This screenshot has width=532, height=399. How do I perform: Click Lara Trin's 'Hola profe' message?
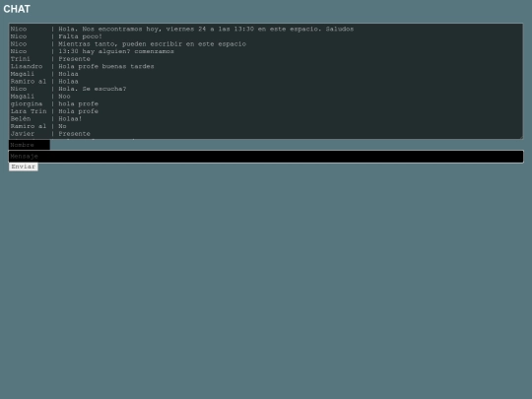coord(79,111)
